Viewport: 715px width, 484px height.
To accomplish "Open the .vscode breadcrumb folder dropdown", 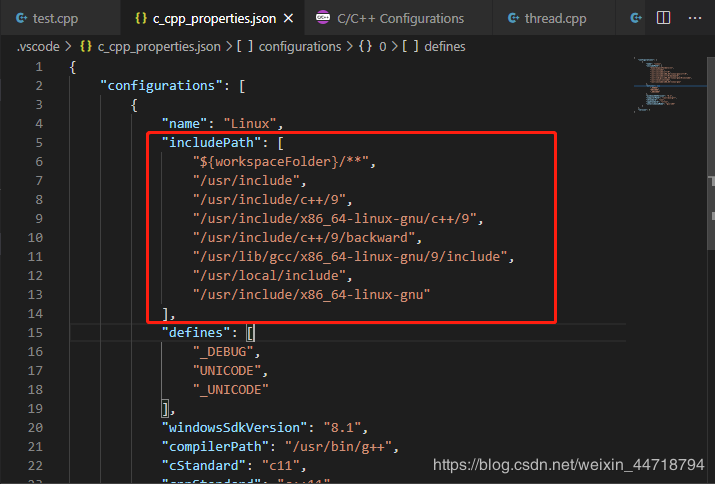I will [x=37, y=46].
